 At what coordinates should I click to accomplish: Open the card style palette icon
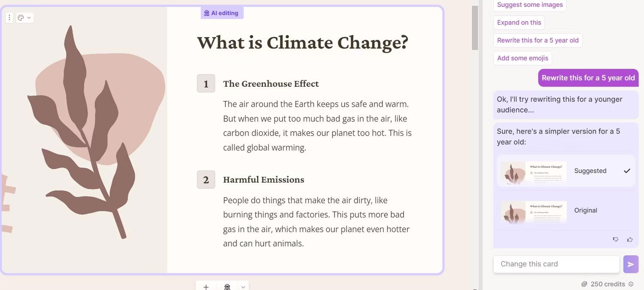21,18
